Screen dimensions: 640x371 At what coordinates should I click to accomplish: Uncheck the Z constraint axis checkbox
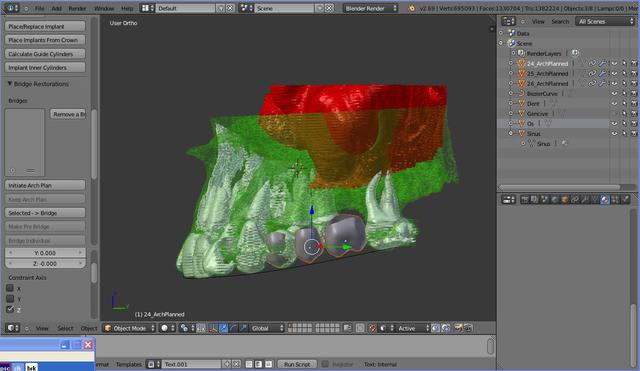pos(10,309)
